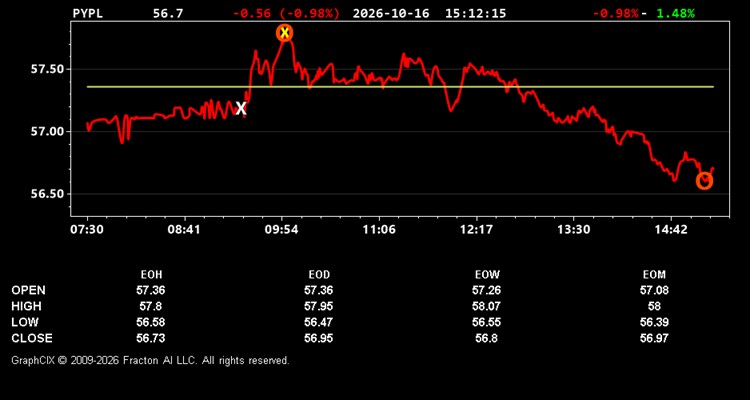Screen dimensions: 750x400
Task: Select the PYPL ticker symbol
Action: click(87, 13)
